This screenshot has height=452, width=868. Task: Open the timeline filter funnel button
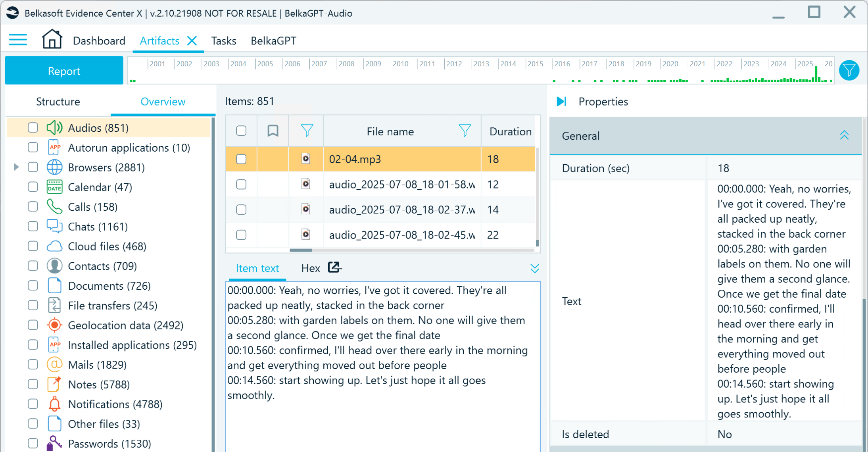point(849,71)
